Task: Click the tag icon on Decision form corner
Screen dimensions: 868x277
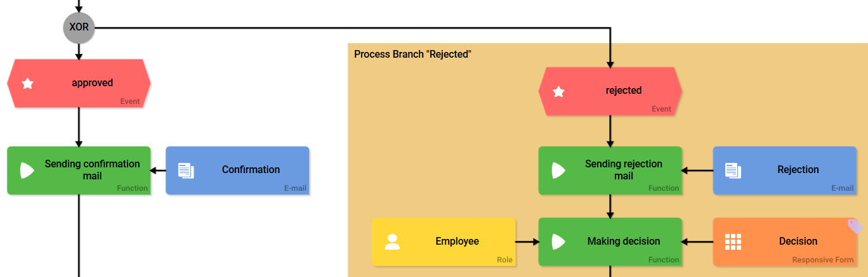Action: (x=855, y=226)
